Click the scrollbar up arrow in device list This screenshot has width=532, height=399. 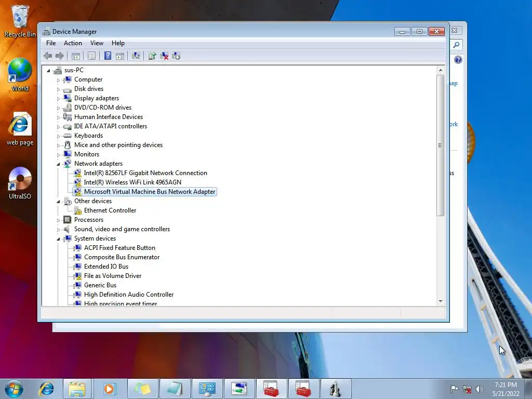(x=441, y=70)
